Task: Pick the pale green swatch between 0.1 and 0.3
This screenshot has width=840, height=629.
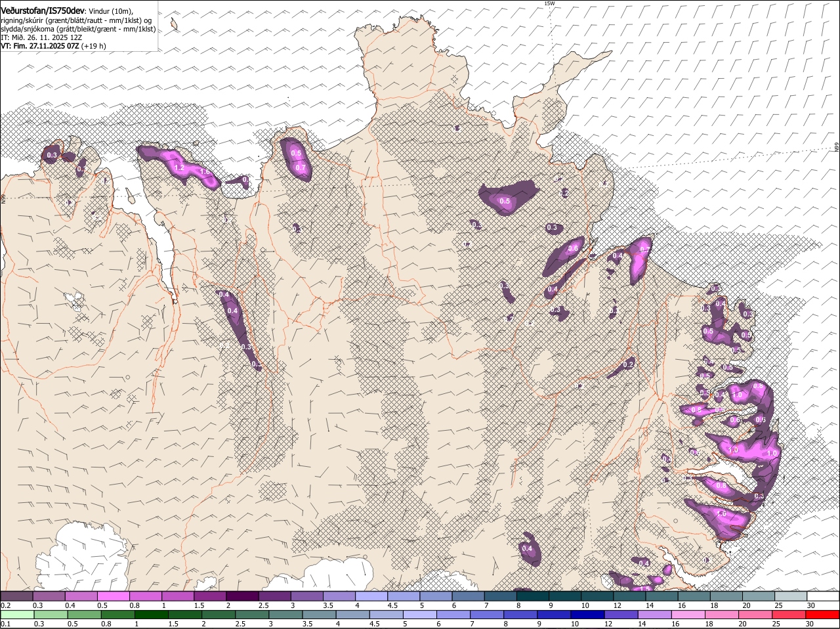Action: [x=18, y=615]
